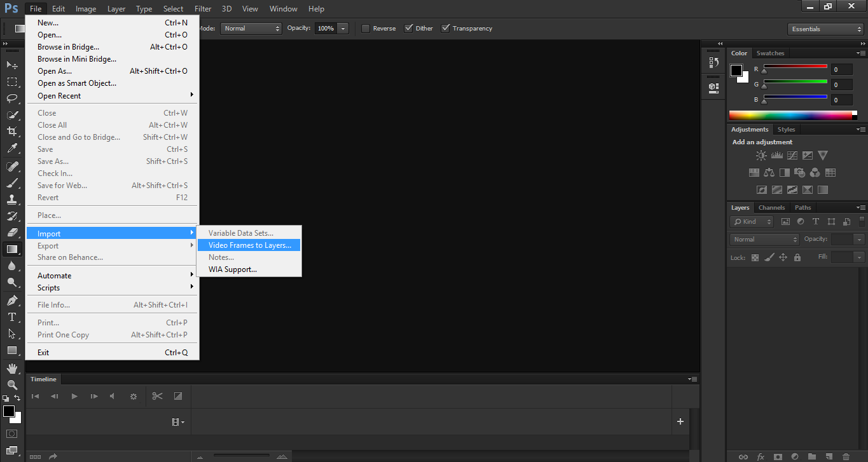The height and width of the screenshot is (462, 868).
Task: Open the layer blend mode Normal dropdown
Action: click(x=765, y=239)
